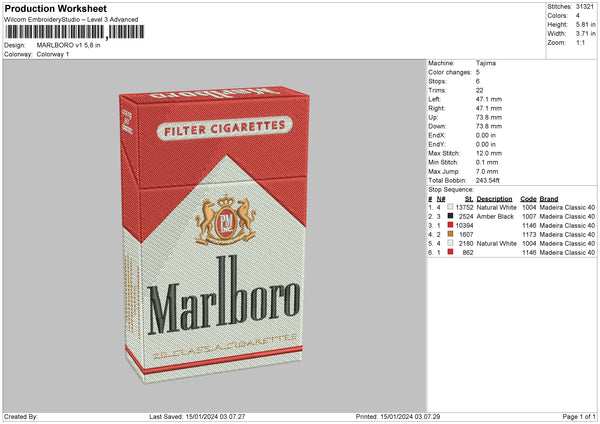Click the 'Printed: 15/01/2024' timestamp
Screen dimensions: 600x424
(x=398, y=416)
